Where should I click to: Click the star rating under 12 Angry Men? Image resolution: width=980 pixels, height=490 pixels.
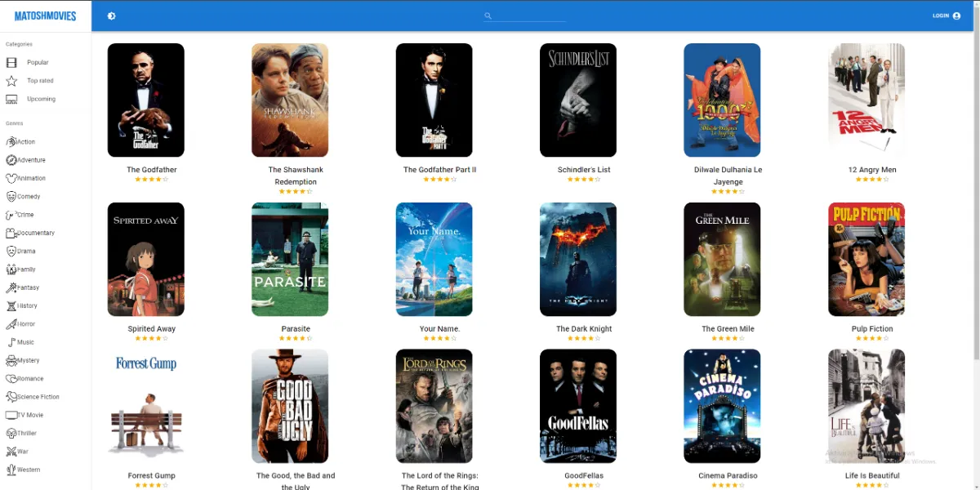click(x=872, y=179)
